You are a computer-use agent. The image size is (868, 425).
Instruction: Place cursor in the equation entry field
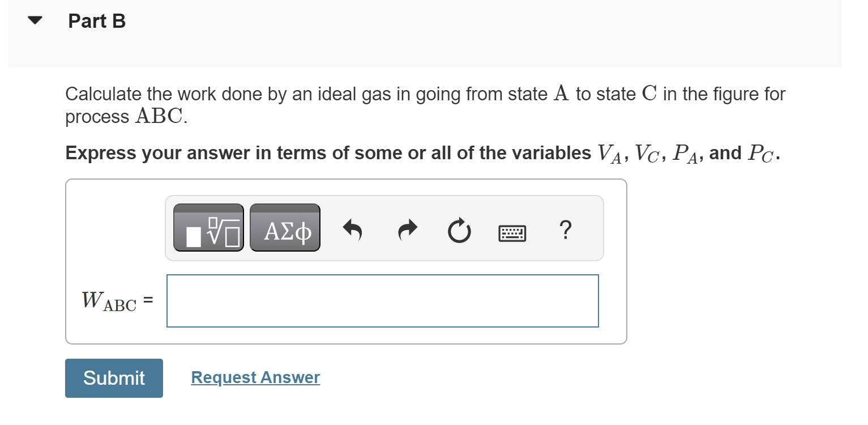pyautogui.click(x=382, y=300)
